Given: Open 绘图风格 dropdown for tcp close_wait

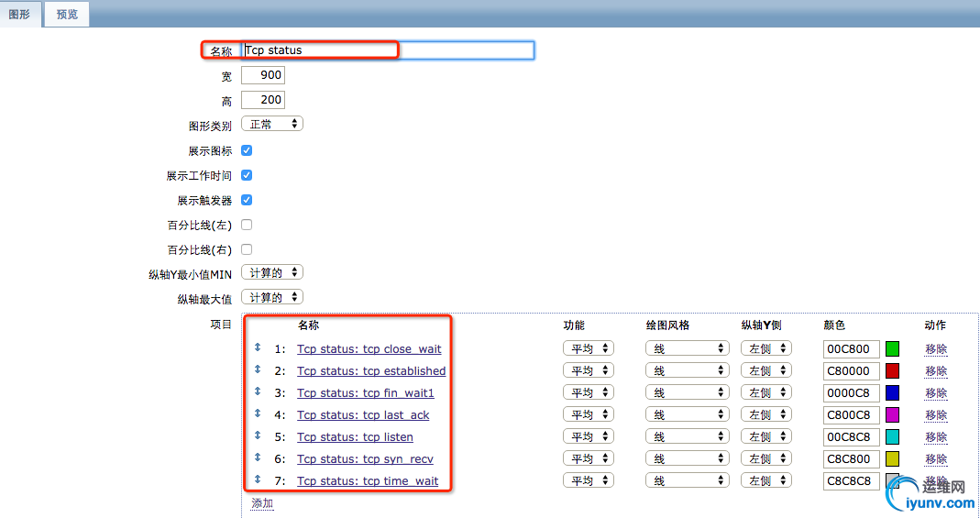Looking at the screenshot, I should 687,348.
